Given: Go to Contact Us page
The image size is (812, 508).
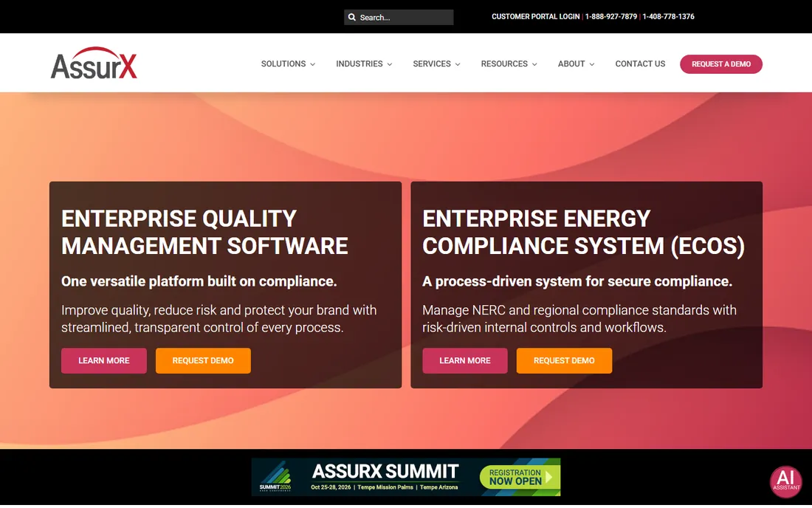Looking at the screenshot, I should coord(640,63).
